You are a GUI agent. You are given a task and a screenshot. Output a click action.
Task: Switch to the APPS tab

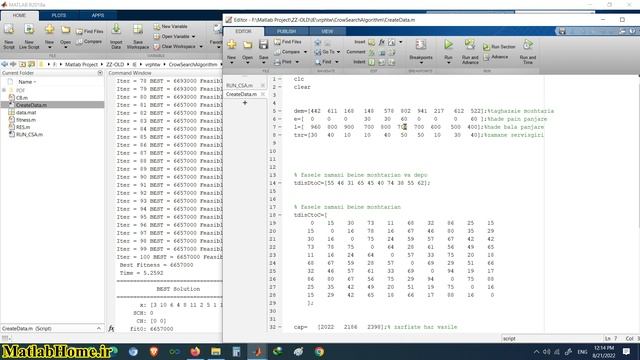pos(98,16)
